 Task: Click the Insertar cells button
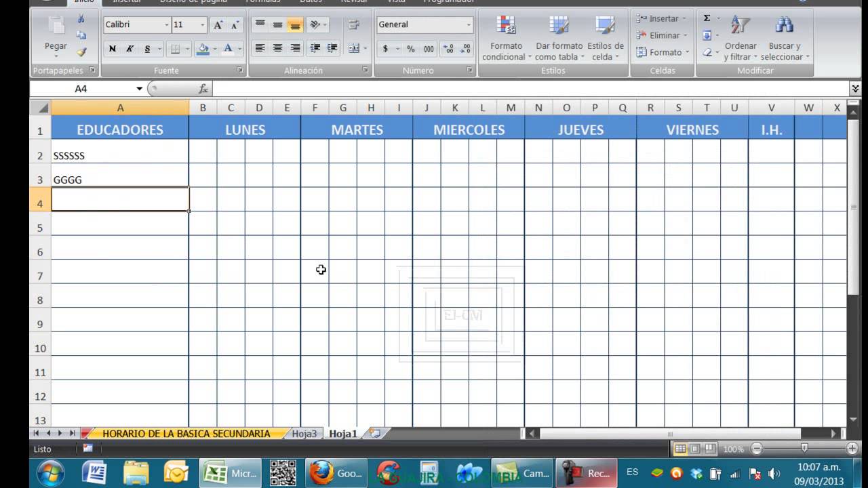[662, 18]
